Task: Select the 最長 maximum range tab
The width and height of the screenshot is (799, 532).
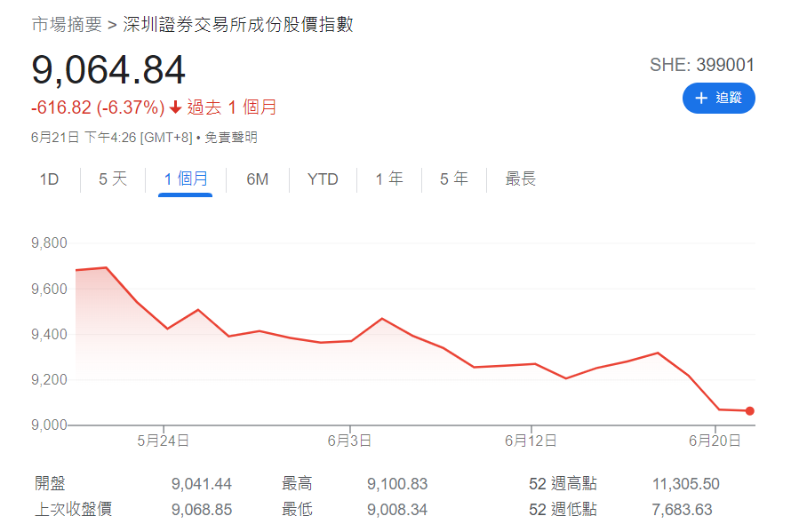Action: click(521, 179)
